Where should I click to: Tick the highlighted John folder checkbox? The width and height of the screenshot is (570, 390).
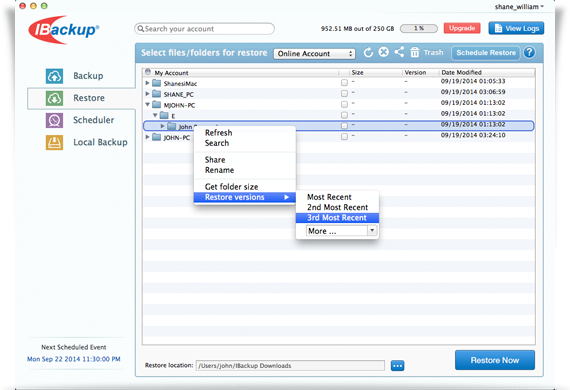click(344, 126)
